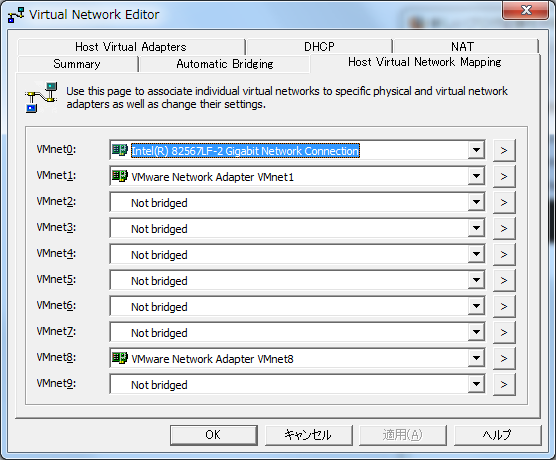Viewport: 556px width, 460px height.
Task: Click the キャンセル (Cancel) button
Action: tap(308, 435)
